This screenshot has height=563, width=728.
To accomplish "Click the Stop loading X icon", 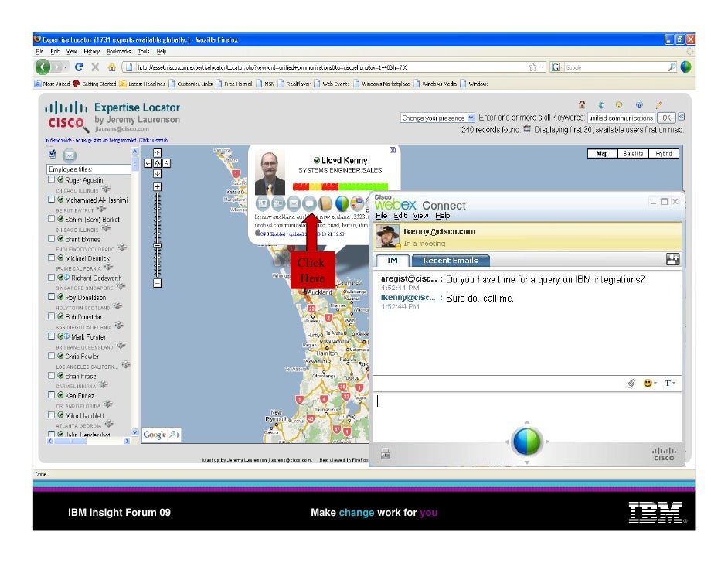I will [x=95, y=67].
